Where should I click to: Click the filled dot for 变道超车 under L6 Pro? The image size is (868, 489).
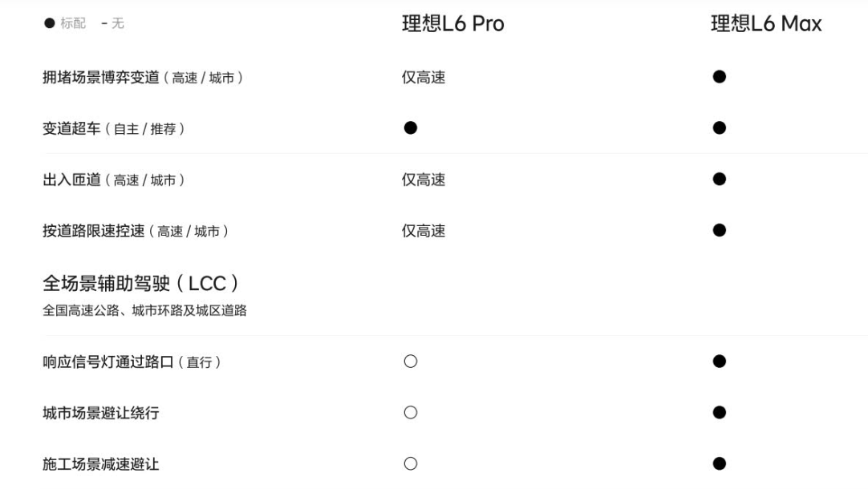(411, 128)
